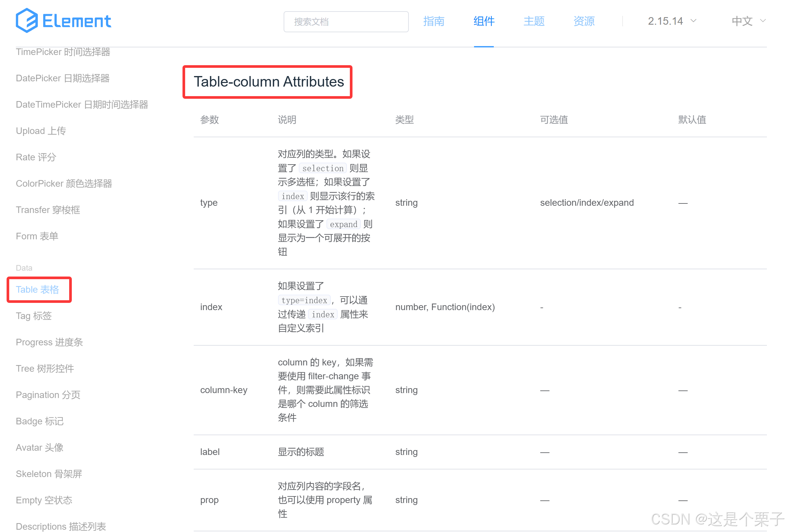Click the Table-column Attributes heading
Image resolution: width=786 pixels, height=532 pixels.
pos(268,82)
